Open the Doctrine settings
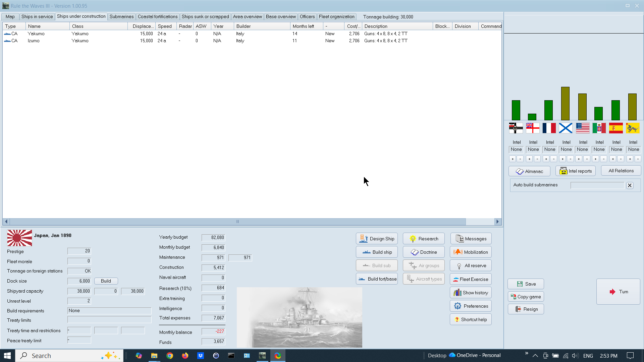 point(424,252)
